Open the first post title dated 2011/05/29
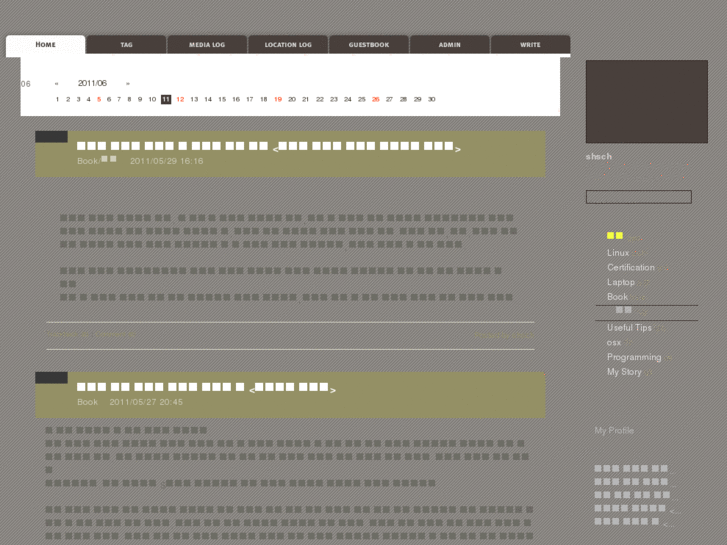The image size is (727, 545). click(x=269, y=147)
